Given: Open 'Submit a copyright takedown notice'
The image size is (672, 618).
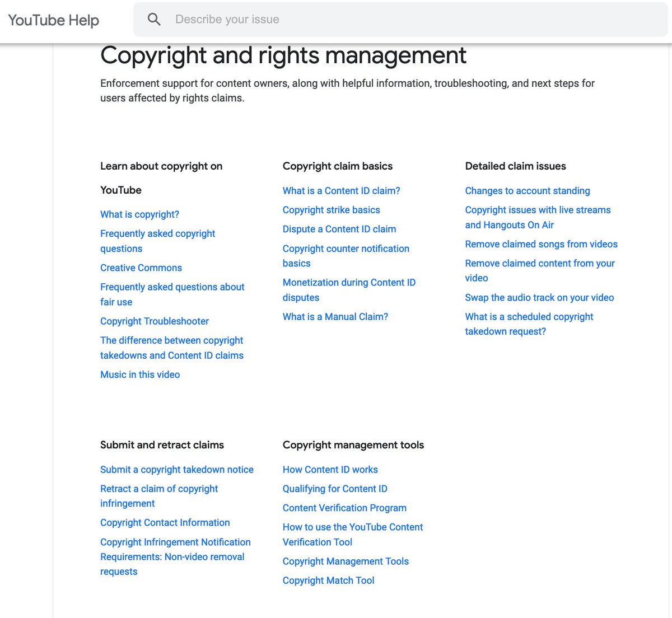Looking at the screenshot, I should (x=177, y=470).
